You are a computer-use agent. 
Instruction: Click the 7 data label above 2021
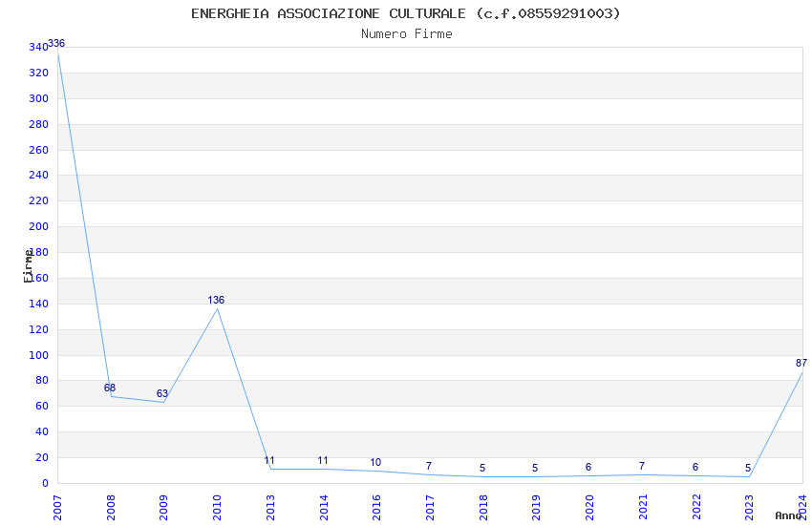coord(642,466)
